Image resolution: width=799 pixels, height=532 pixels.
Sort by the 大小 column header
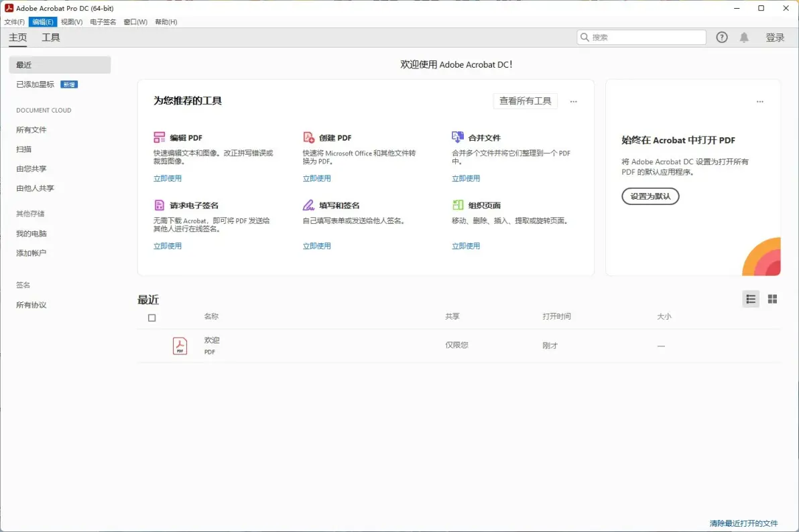point(664,316)
